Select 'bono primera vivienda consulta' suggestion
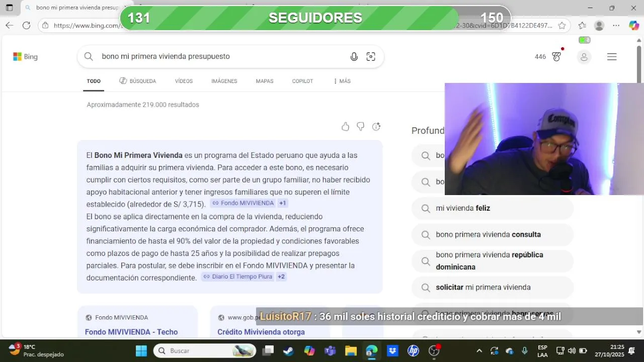The height and width of the screenshot is (362, 644). point(493,235)
